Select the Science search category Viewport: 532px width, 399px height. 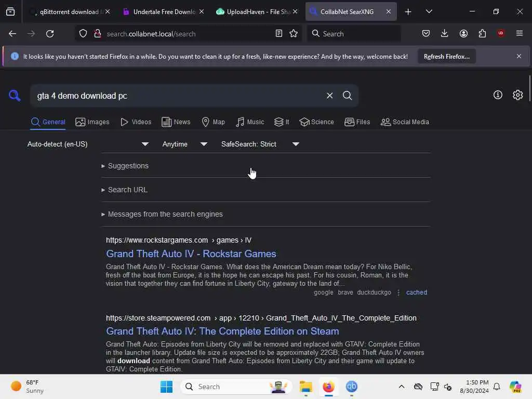pyautogui.click(x=316, y=122)
